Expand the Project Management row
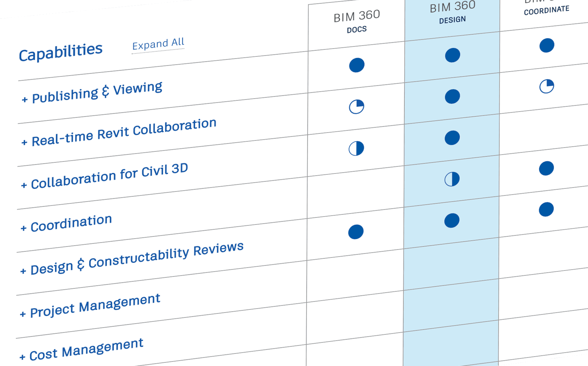588x366 pixels. pos(90,306)
